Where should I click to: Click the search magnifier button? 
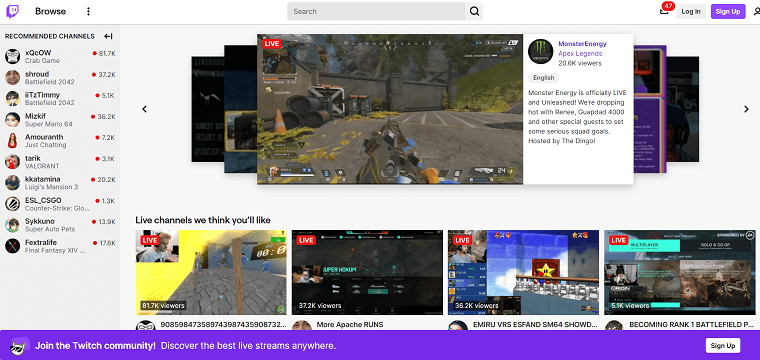(x=474, y=12)
